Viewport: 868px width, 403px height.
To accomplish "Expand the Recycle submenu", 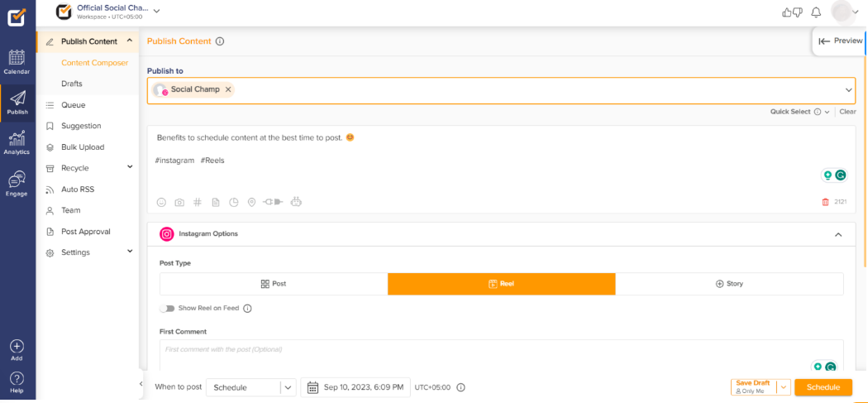I will coord(130,168).
